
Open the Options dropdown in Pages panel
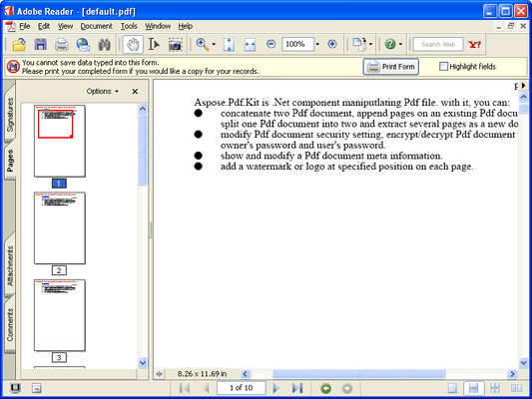coord(103,91)
